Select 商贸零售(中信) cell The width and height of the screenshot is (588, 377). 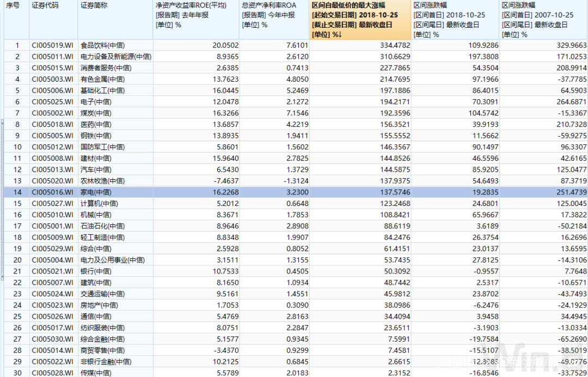[x=102, y=350]
